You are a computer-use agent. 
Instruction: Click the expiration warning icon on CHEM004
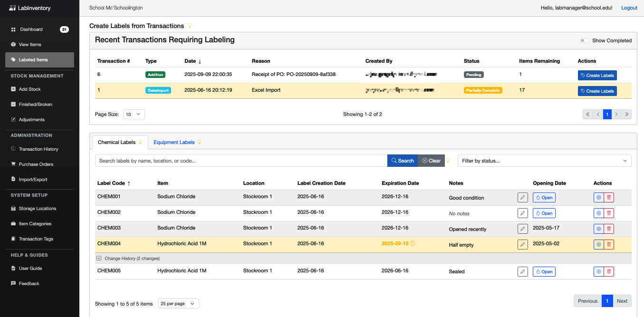click(413, 243)
